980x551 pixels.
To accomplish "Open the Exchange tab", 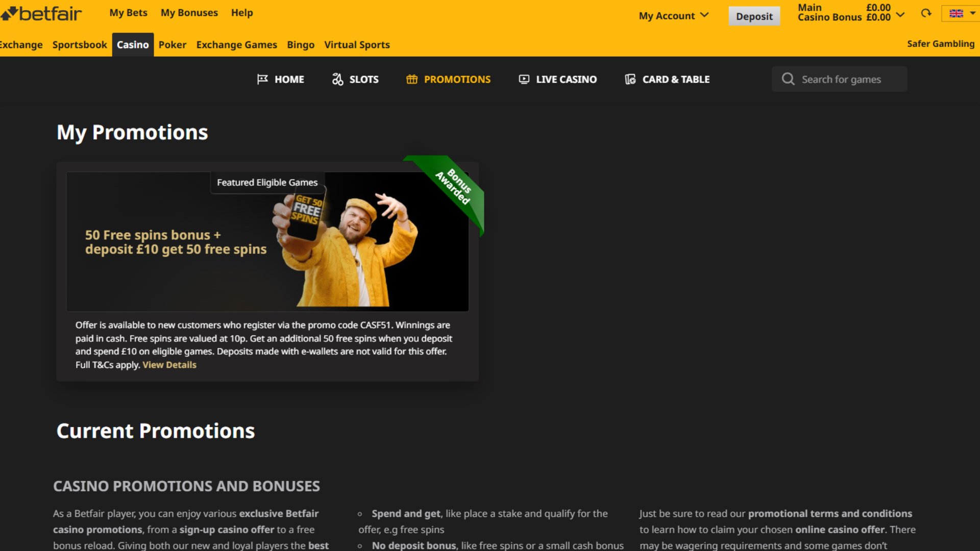I will coord(21,45).
